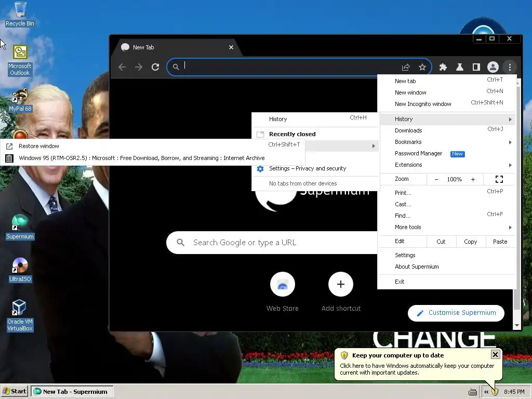Open Settings from the main menu

click(x=447, y=255)
